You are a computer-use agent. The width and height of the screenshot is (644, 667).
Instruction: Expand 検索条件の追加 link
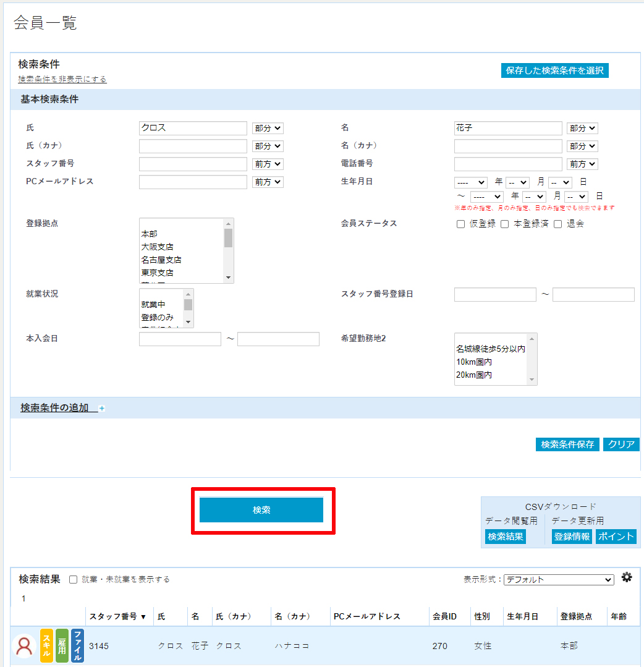coord(54,408)
